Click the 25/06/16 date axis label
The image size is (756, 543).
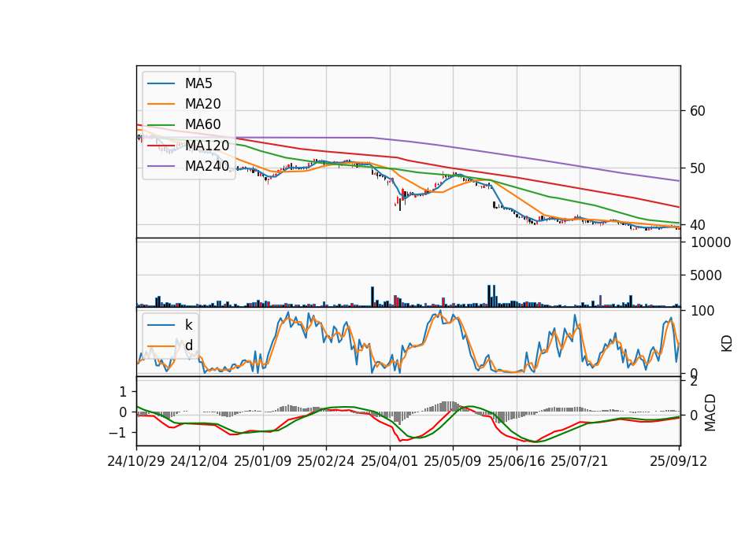pyautogui.click(x=516, y=461)
